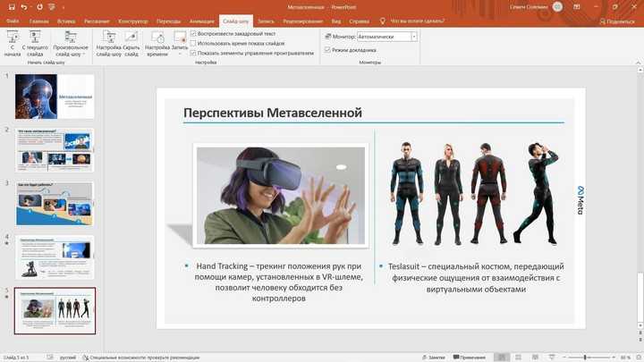Image resolution: width=644 pixels, height=362 pixels.
Task: Switch to the Animation ribbon tab
Action: click(x=202, y=20)
